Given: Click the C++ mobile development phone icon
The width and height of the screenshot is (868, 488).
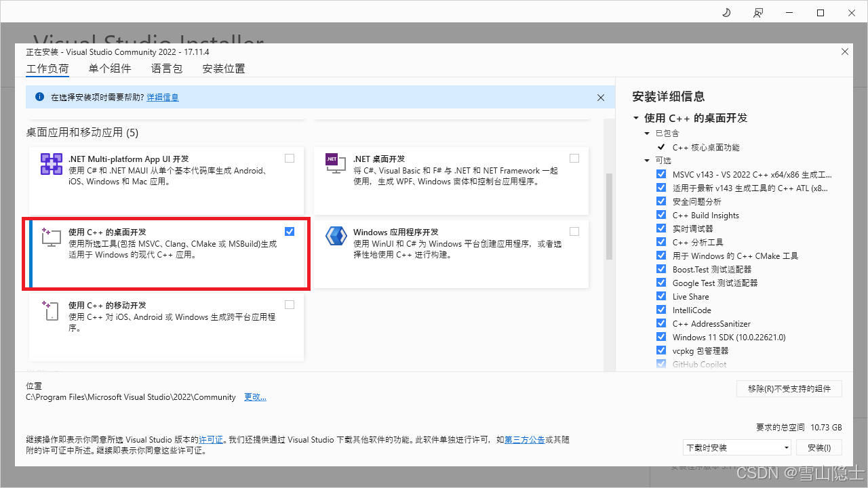Looking at the screenshot, I should coord(52,310).
